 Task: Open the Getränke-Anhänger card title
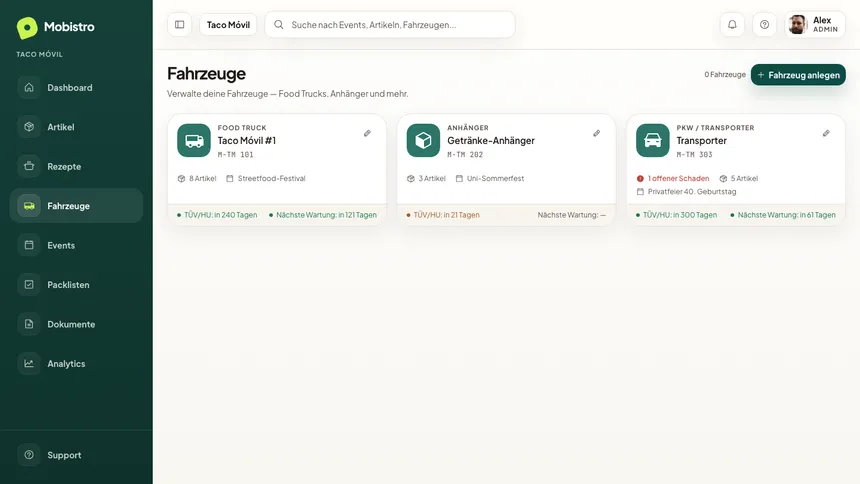pyautogui.click(x=491, y=140)
